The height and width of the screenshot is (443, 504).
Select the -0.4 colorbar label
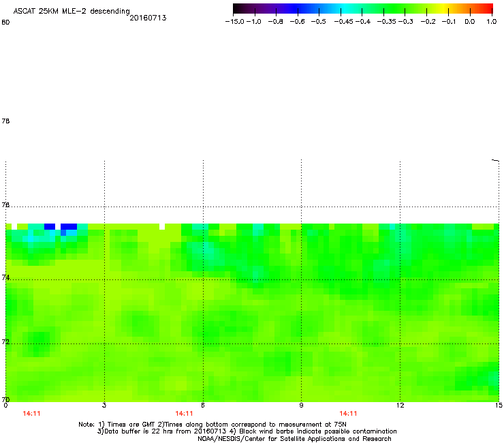pyautogui.click(x=363, y=22)
